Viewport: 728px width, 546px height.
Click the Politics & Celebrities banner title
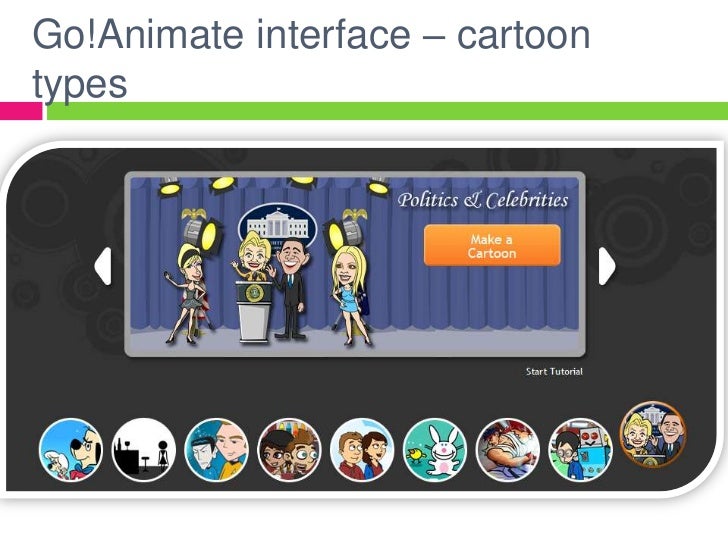click(x=483, y=200)
